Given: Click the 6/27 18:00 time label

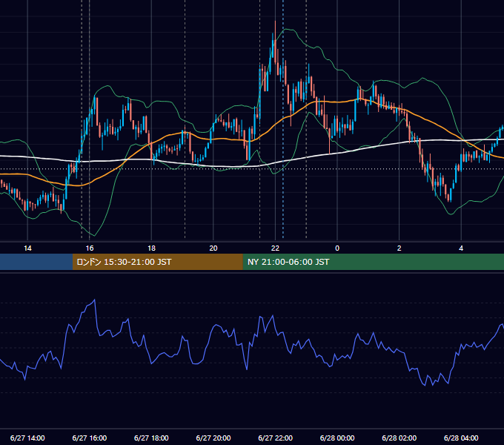Looking at the screenshot, I should tap(151, 438).
